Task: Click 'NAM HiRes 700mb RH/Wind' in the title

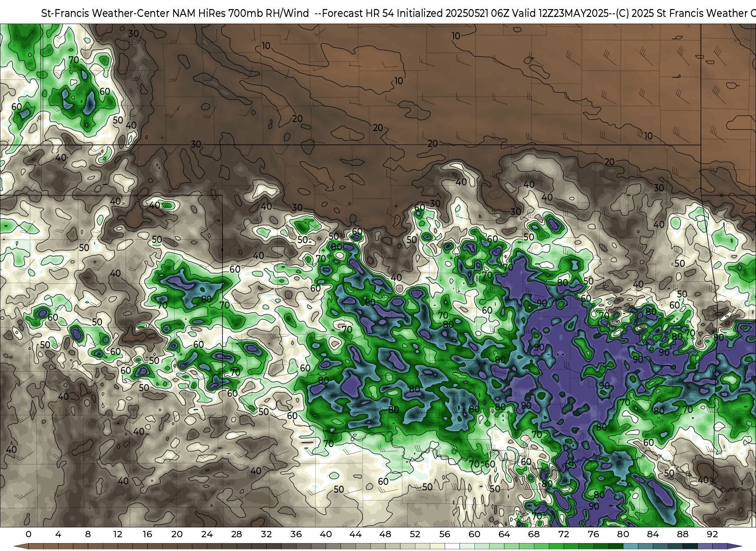Action: [241, 13]
